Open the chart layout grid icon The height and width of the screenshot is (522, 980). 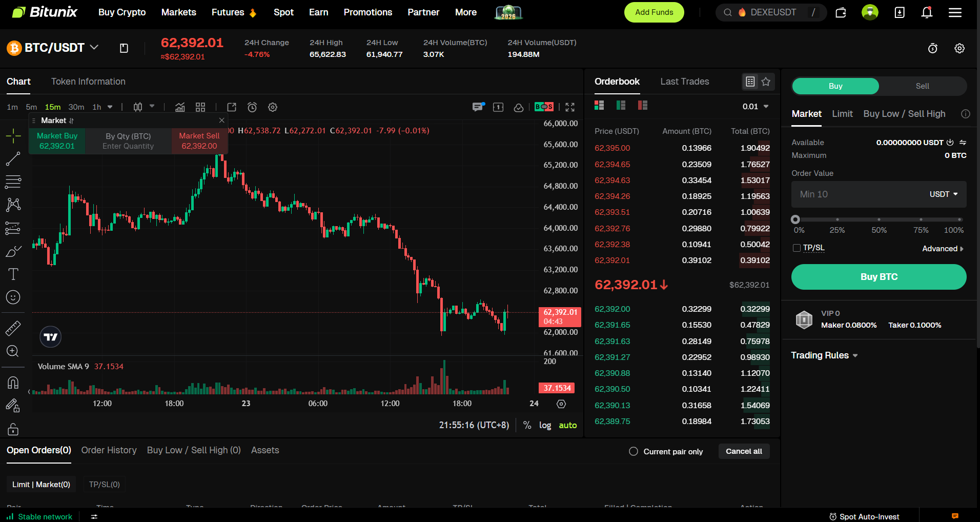[200, 107]
